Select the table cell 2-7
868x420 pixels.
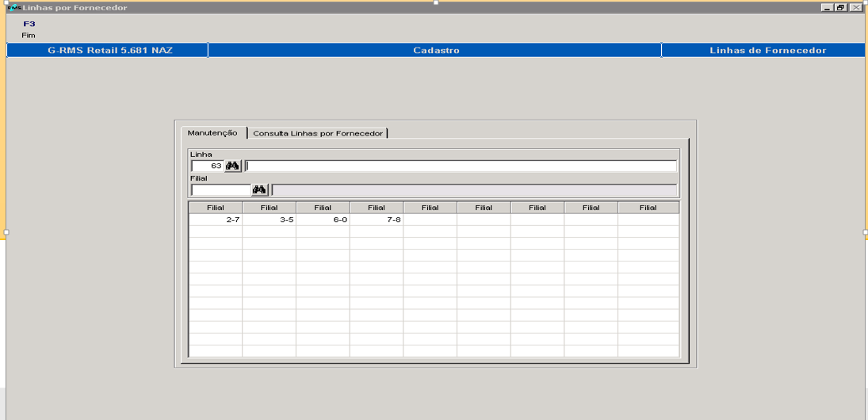[x=216, y=220]
